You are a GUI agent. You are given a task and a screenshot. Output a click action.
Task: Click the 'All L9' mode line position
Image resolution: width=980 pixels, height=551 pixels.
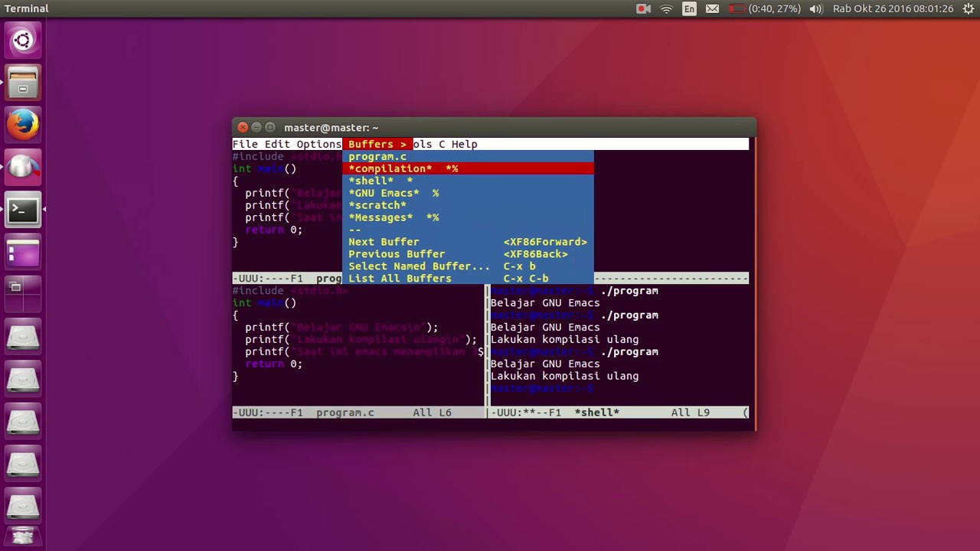point(691,412)
